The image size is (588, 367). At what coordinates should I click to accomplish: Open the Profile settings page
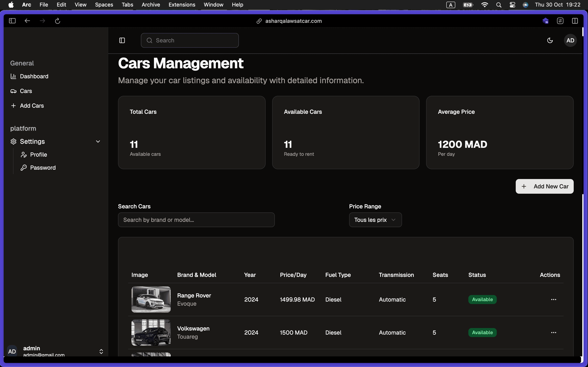tap(38, 155)
